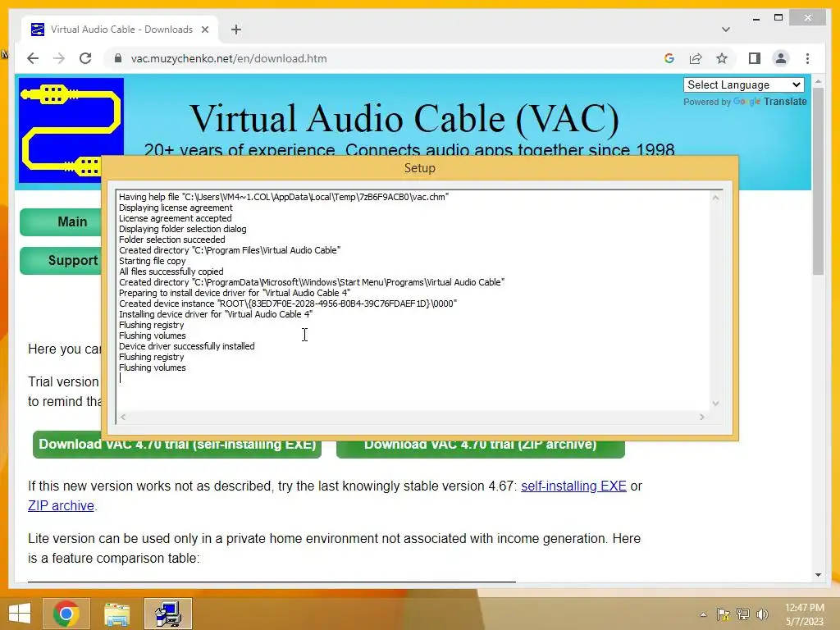Open File Explorer from the taskbar
The image size is (840, 630).
116,614
